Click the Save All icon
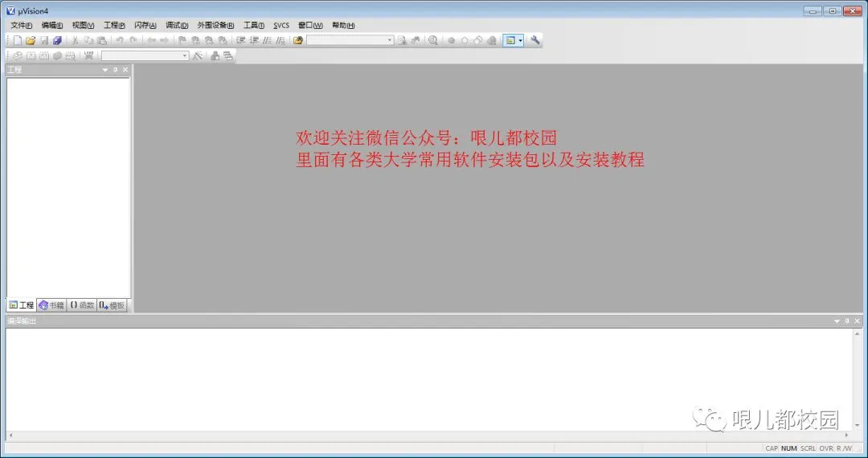 pyautogui.click(x=57, y=40)
